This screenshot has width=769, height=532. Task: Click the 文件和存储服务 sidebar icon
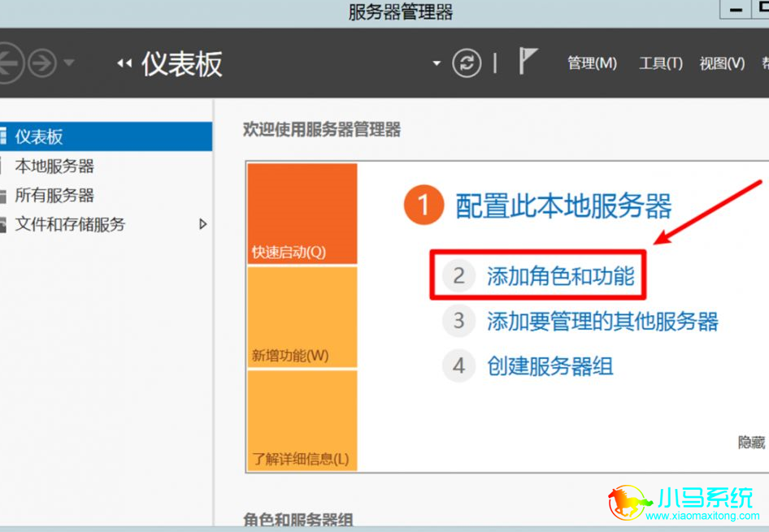pyautogui.click(x=3, y=225)
